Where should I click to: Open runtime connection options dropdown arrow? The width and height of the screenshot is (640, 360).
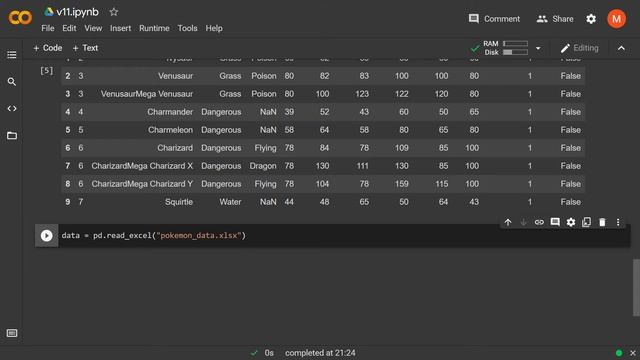(x=538, y=48)
